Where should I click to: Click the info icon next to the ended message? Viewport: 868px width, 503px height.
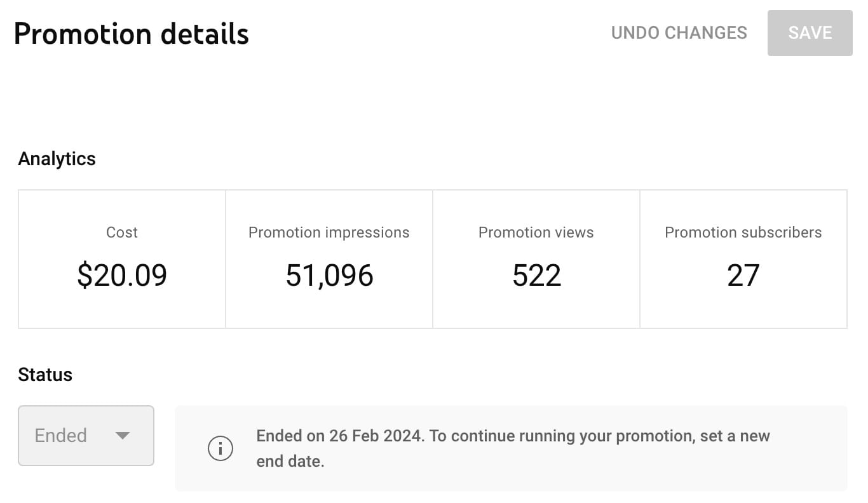220,448
